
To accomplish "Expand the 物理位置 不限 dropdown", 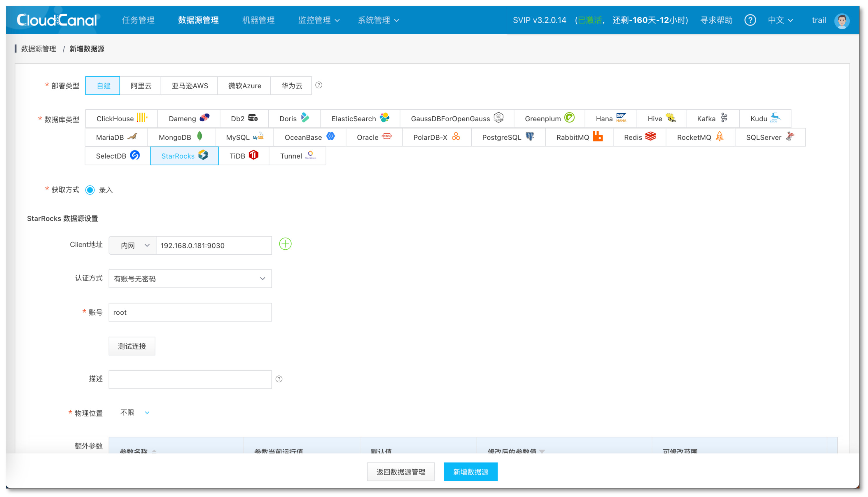I will pyautogui.click(x=135, y=412).
